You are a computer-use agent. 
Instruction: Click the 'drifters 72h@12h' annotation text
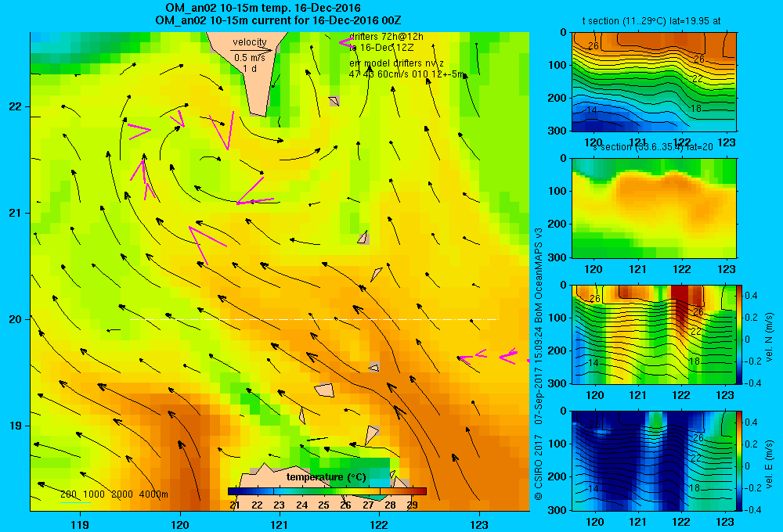pyautogui.click(x=387, y=37)
